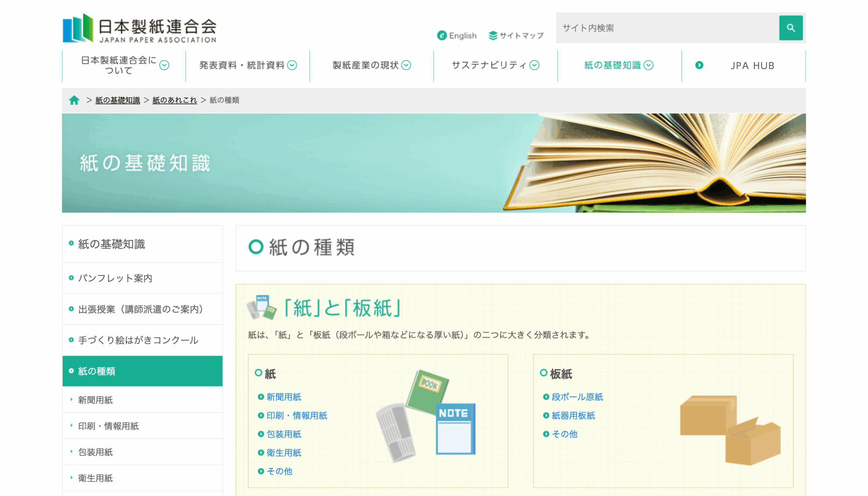
Task: Select パンフレット案内 in the sidebar
Action: [115, 278]
